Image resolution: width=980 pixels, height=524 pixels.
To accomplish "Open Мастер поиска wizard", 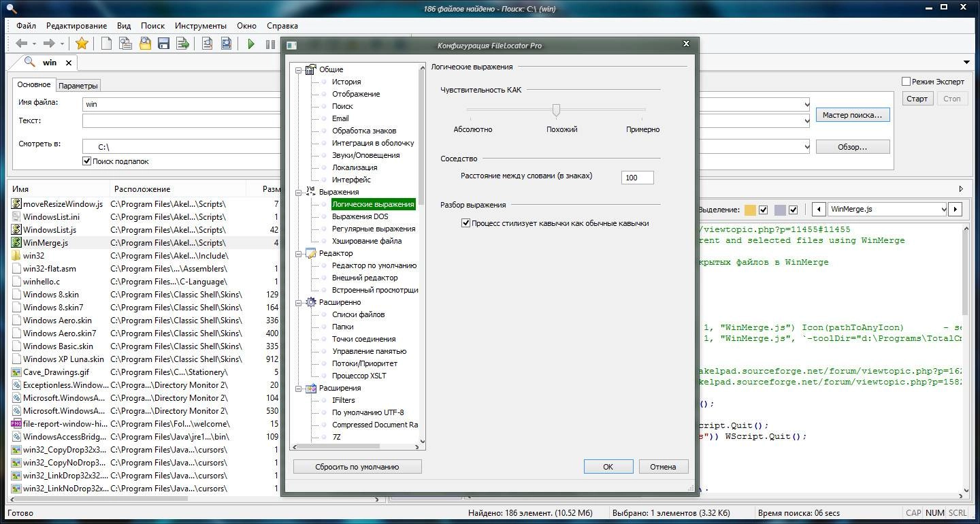I will coord(852,115).
